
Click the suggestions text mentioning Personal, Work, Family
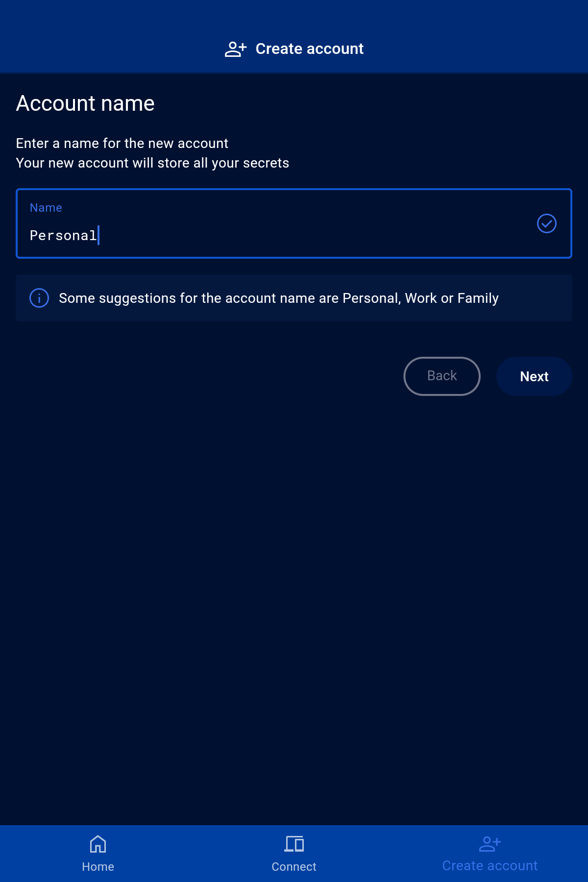(x=278, y=298)
